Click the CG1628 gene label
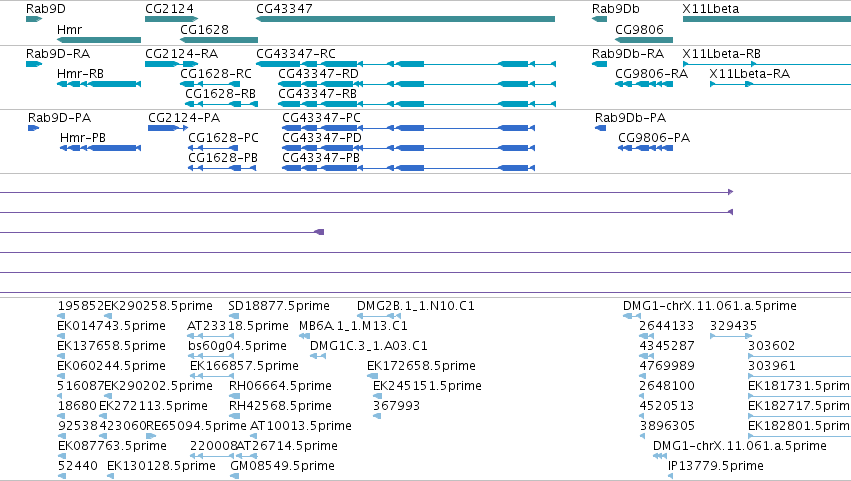Image resolution: width=851 pixels, height=481 pixels. coord(205,29)
